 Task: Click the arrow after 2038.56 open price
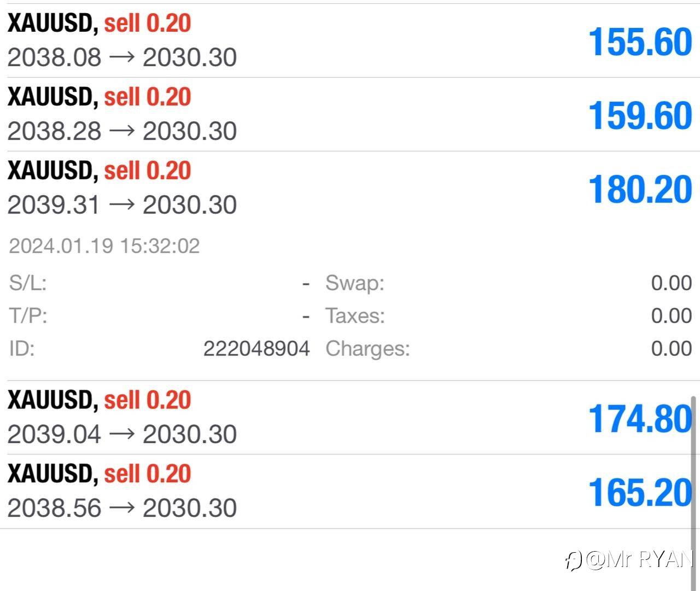pos(121,508)
